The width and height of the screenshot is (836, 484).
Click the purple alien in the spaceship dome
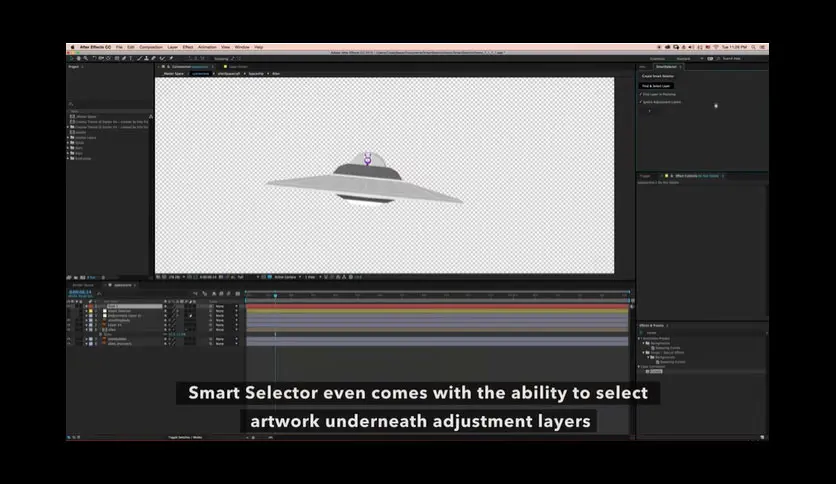click(367, 159)
